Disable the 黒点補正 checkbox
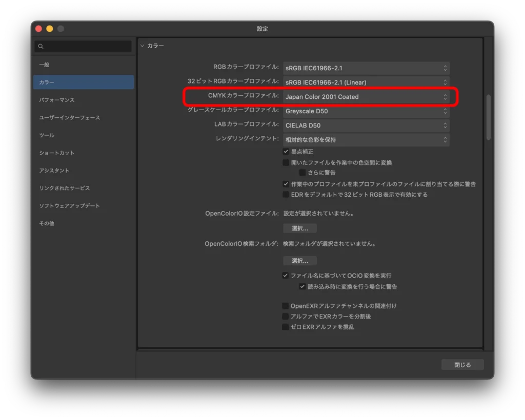The height and width of the screenshot is (420, 525). click(x=286, y=152)
